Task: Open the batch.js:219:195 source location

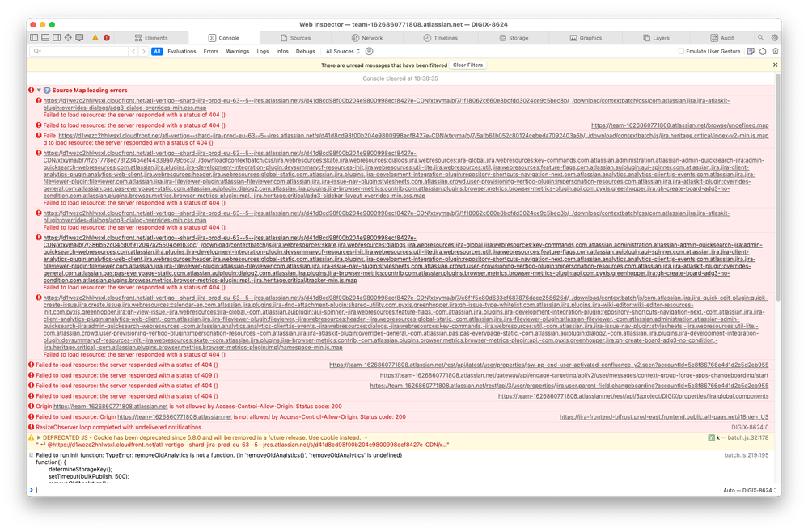Action: 747,455
